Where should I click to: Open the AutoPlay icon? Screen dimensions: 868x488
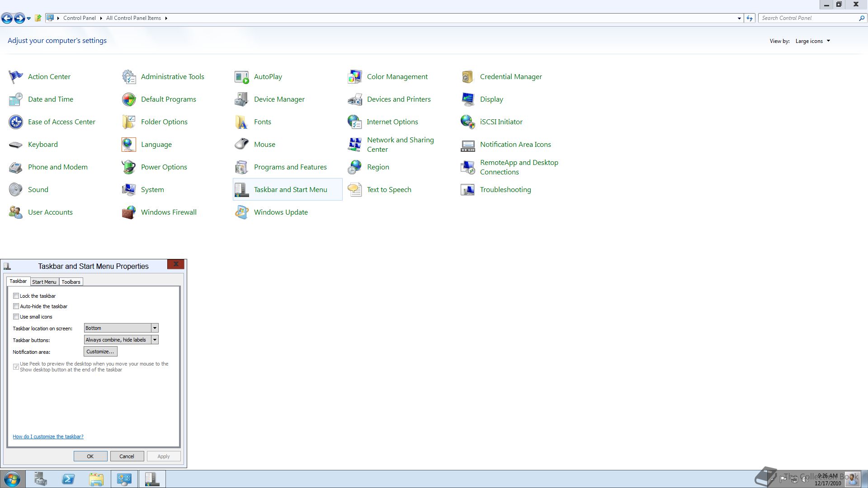pos(242,77)
